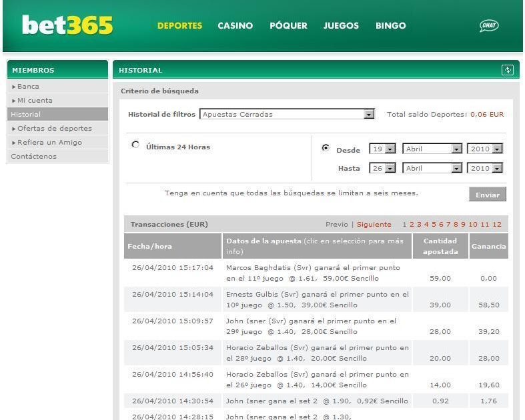This screenshot has height=420, width=525.
Task: Click Horacio Zeballos 28º juego bet details
Action: coord(318,353)
